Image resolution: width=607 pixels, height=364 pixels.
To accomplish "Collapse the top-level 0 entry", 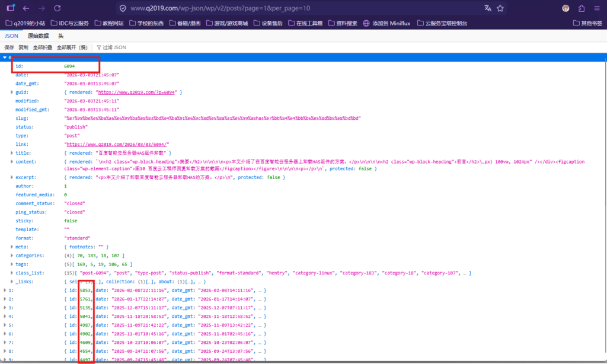I will 5,58.
